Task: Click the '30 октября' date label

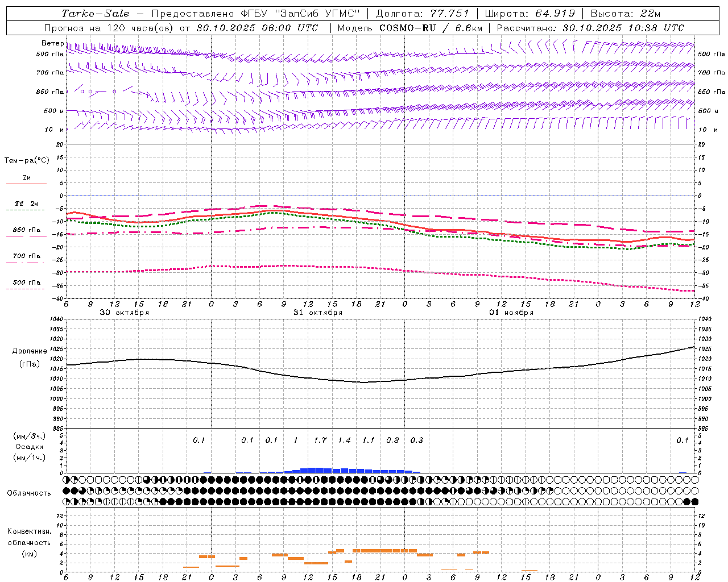Action: tap(125, 313)
